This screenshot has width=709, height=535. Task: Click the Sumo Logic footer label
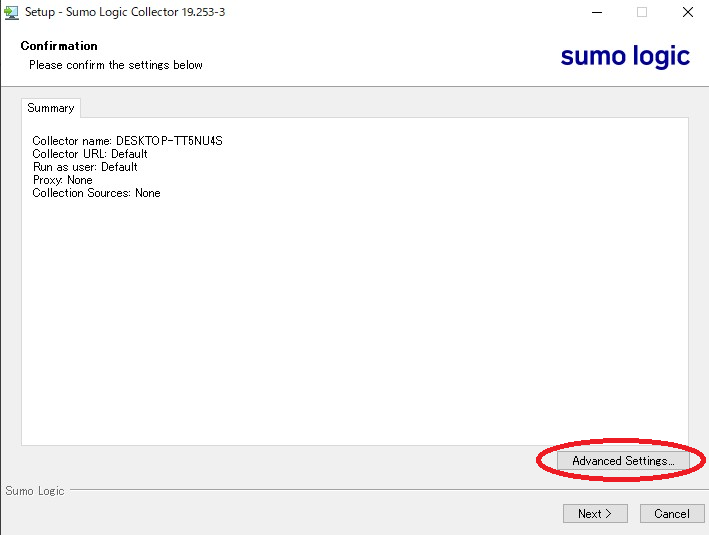click(x=35, y=491)
